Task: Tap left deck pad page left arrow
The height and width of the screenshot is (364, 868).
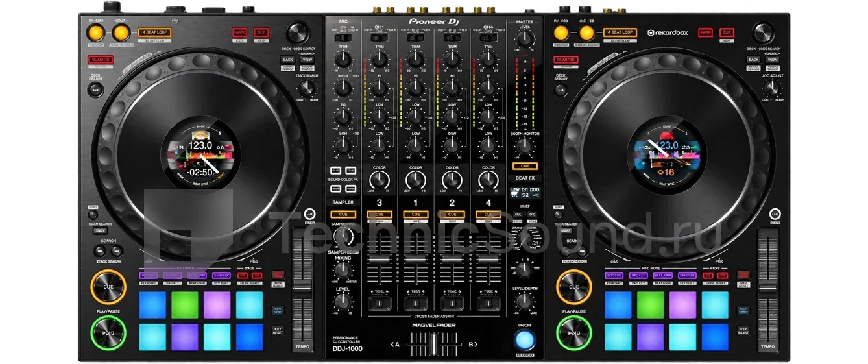Action: [243, 276]
